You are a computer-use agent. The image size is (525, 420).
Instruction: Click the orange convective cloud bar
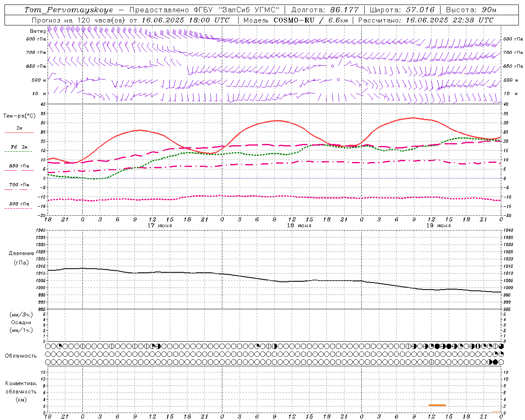tap(437, 405)
